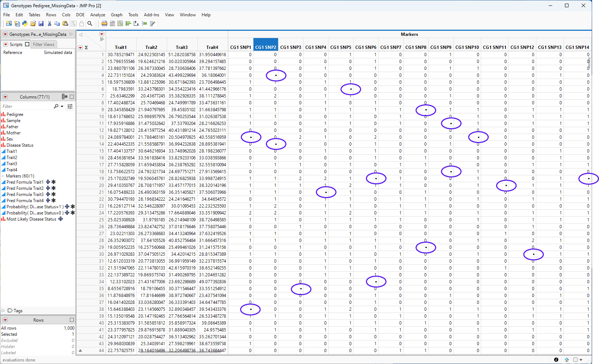599x364 pixels.
Task: Save the data table using the toolbar
Action: [x=41, y=24]
